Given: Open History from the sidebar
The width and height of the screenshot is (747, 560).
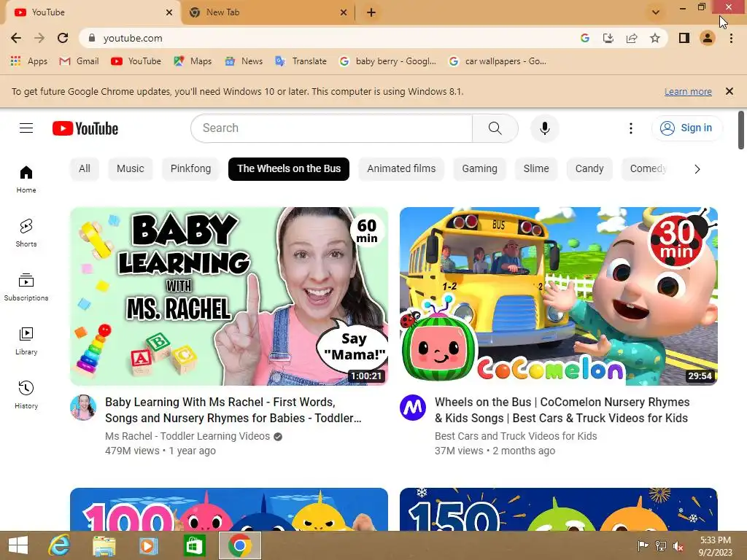Looking at the screenshot, I should 26,394.
